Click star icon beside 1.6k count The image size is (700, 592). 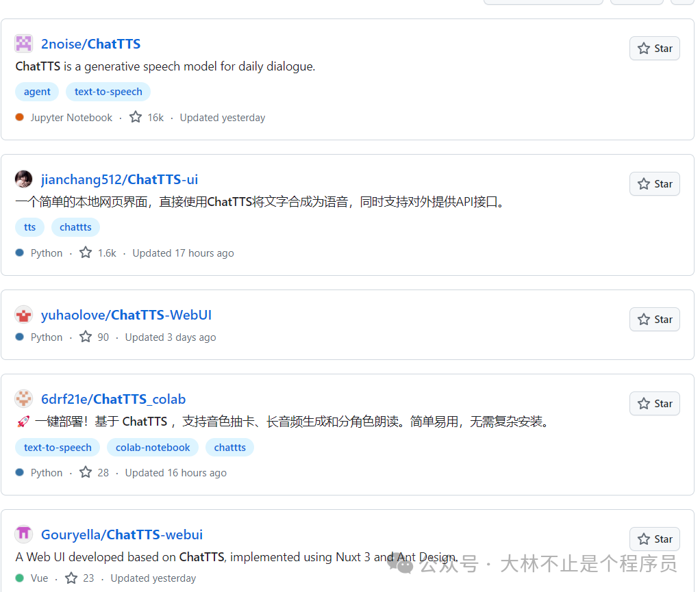pos(86,253)
